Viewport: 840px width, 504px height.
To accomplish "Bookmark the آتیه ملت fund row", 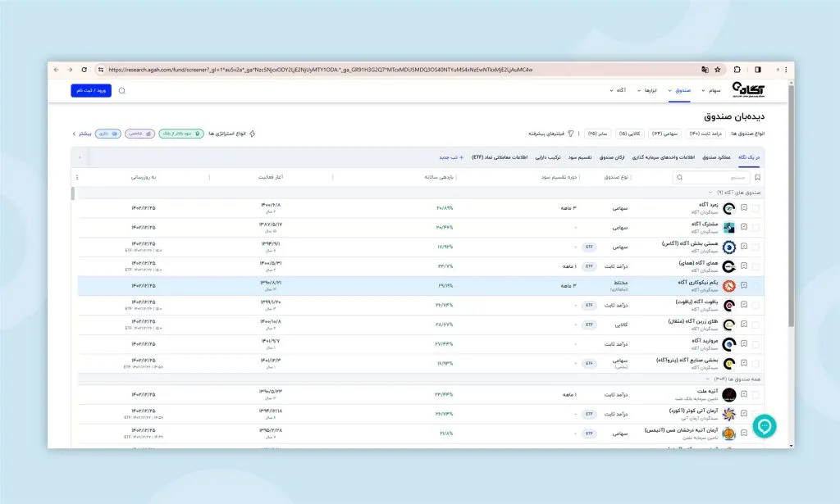I will click(x=743, y=395).
